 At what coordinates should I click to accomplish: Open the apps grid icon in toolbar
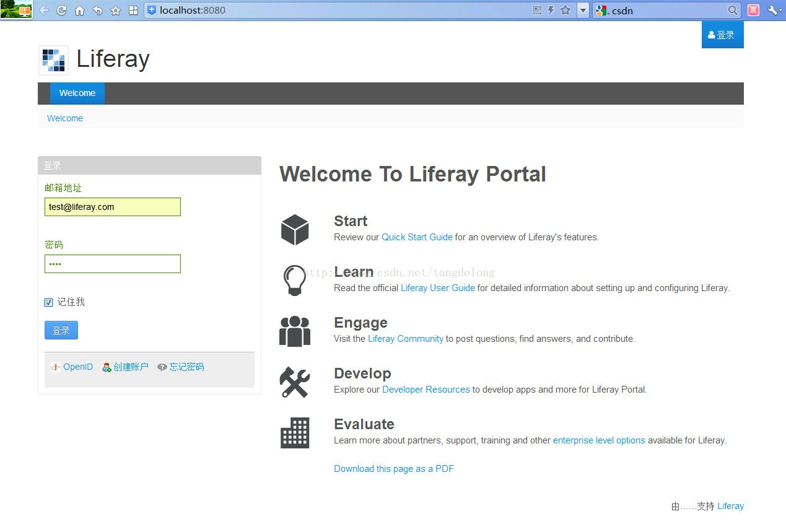tap(133, 11)
